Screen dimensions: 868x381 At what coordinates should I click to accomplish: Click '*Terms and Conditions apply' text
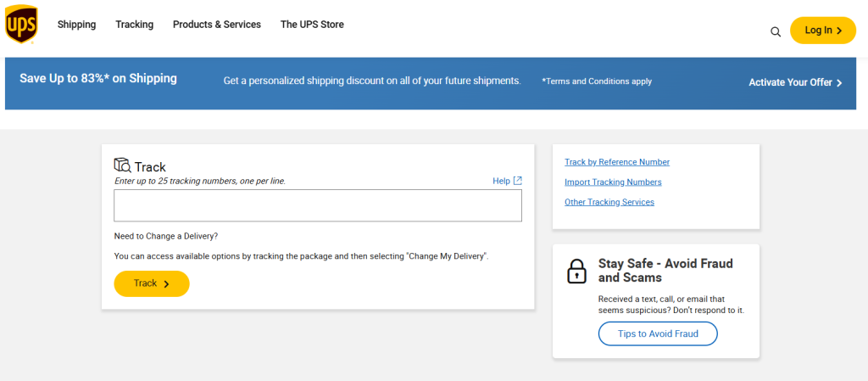pyautogui.click(x=597, y=81)
